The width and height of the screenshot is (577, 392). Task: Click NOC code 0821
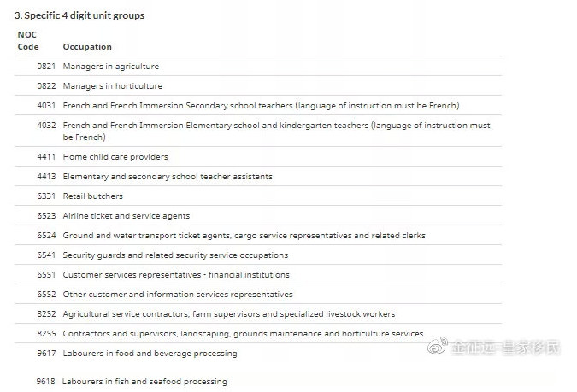point(46,67)
